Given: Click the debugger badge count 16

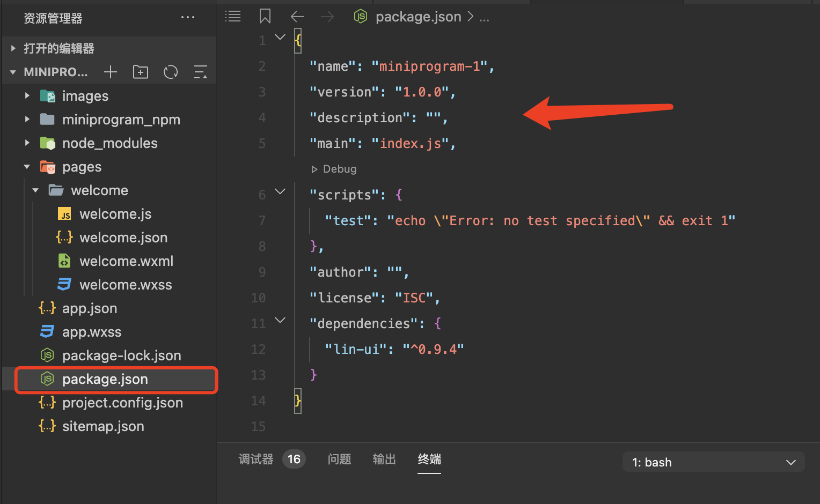Looking at the screenshot, I should pos(294,459).
